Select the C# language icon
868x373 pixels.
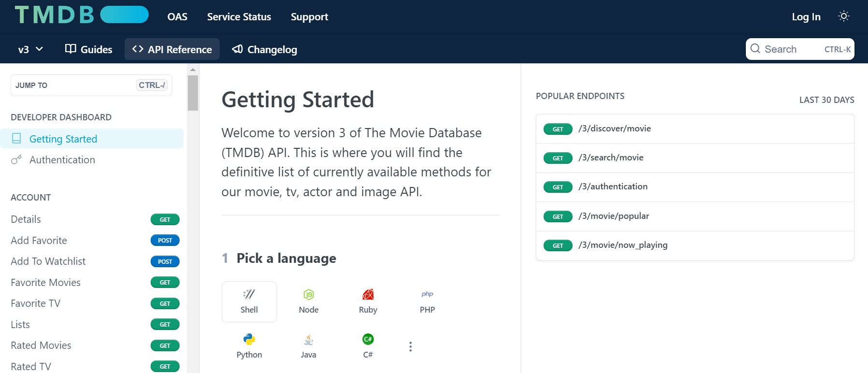click(368, 346)
